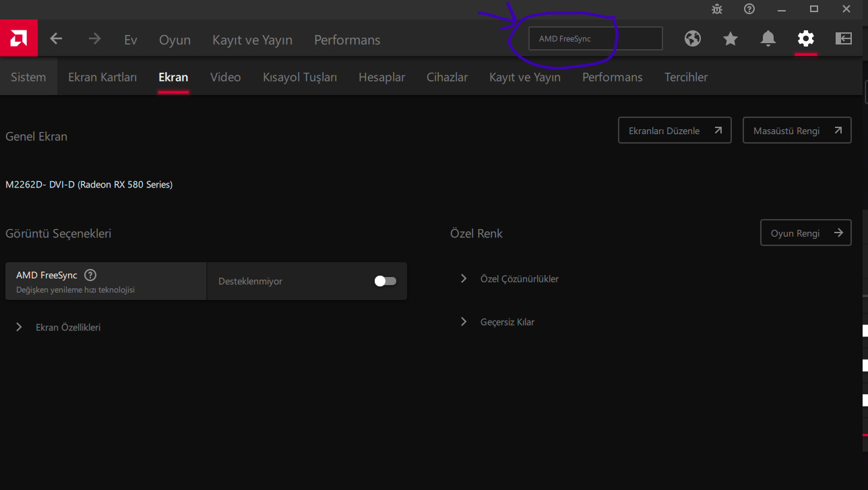Open the Oyun menu

[x=175, y=40]
